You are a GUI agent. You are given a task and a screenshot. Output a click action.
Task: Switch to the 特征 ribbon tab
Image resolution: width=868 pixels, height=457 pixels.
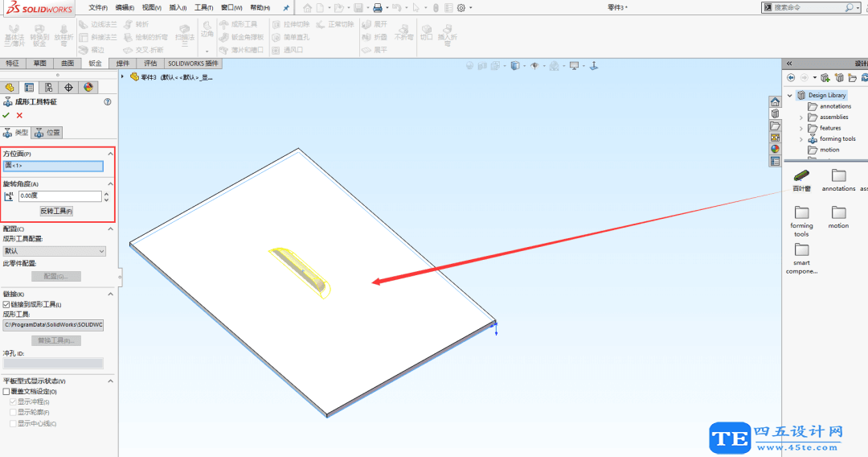pyautogui.click(x=12, y=64)
